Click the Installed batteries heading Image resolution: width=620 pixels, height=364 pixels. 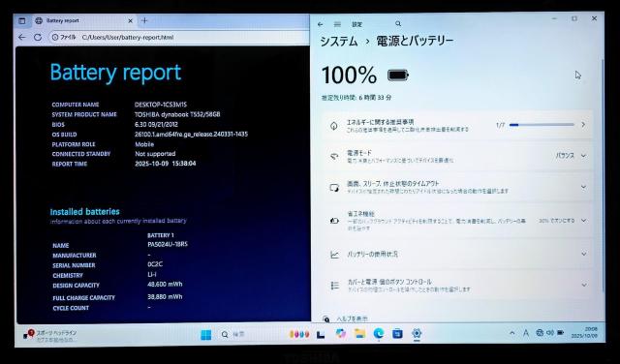(84, 211)
